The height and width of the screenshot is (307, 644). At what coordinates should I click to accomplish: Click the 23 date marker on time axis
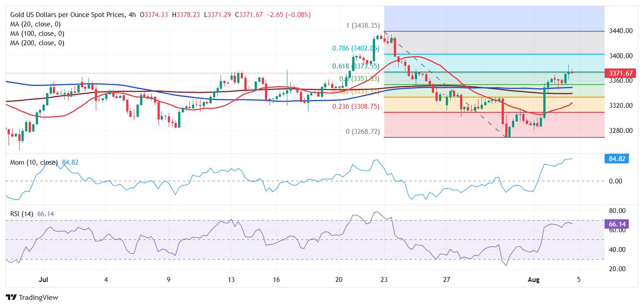384,280
